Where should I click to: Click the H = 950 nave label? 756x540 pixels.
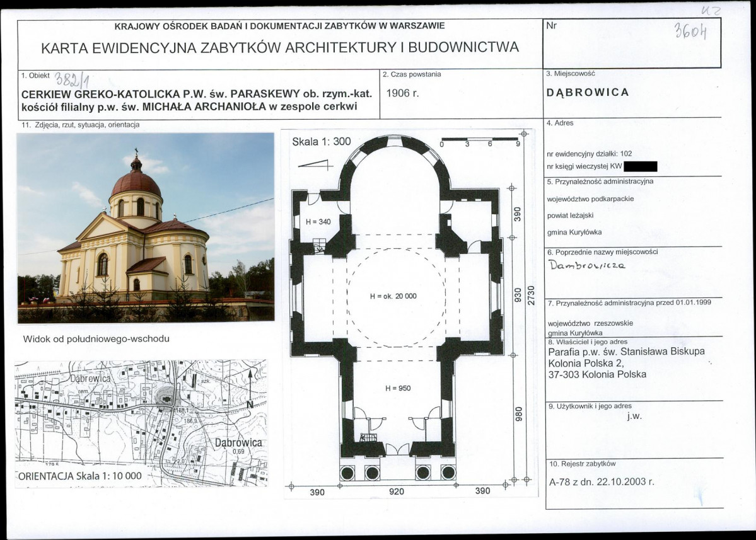(x=398, y=388)
